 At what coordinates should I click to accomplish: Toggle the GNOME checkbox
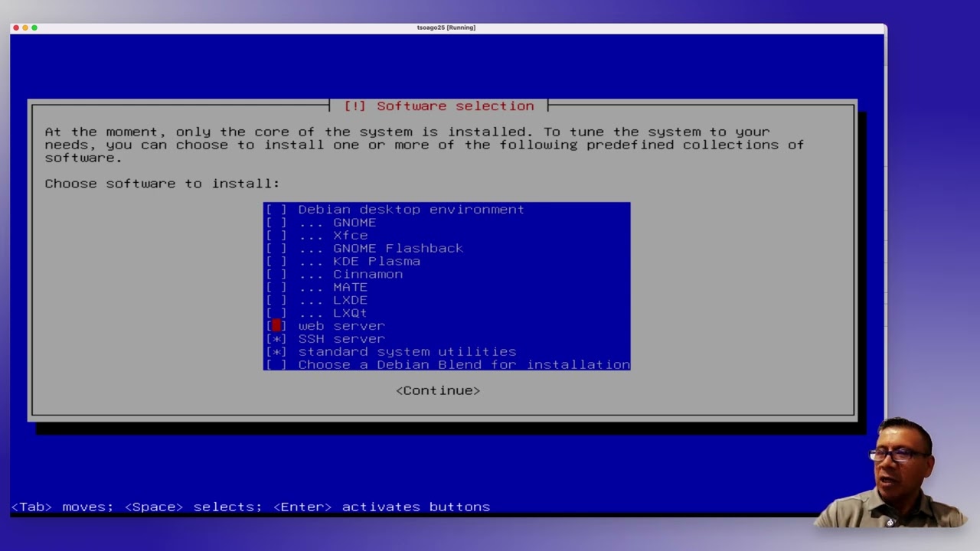(276, 223)
